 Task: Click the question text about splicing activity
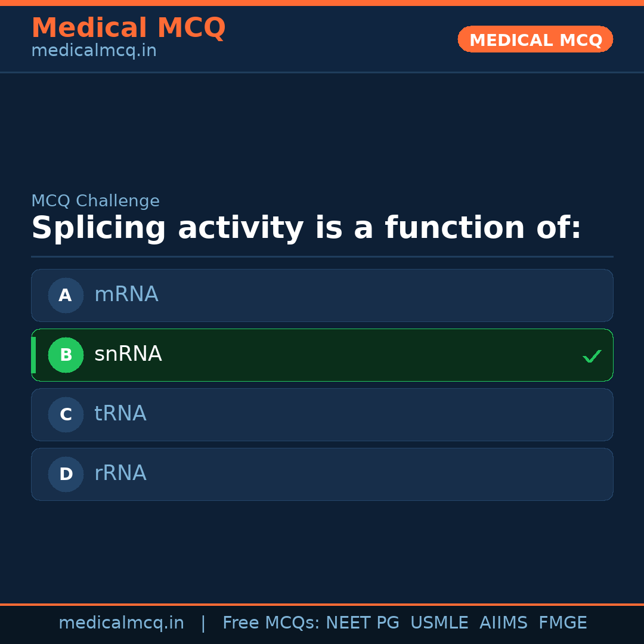pyautogui.click(x=306, y=228)
